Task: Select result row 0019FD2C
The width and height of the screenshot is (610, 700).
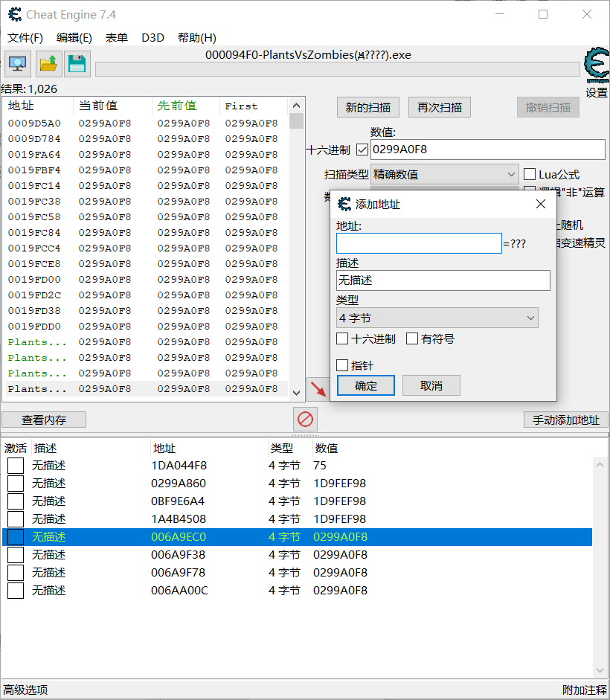Action: (146, 295)
